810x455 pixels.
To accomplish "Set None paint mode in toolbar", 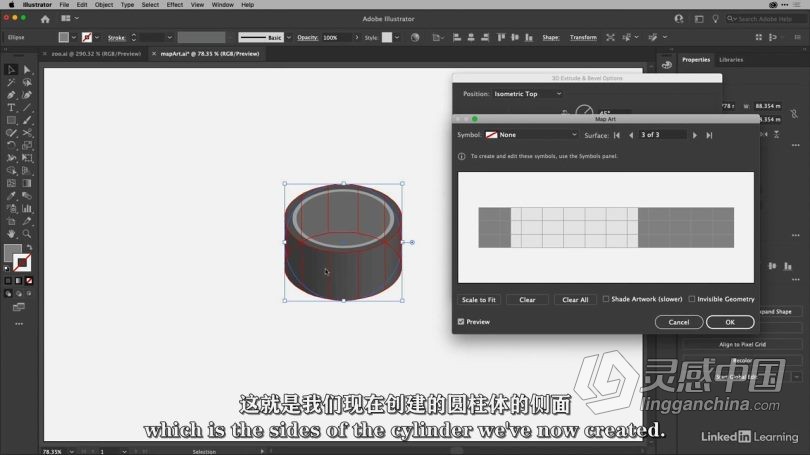I will [29, 281].
